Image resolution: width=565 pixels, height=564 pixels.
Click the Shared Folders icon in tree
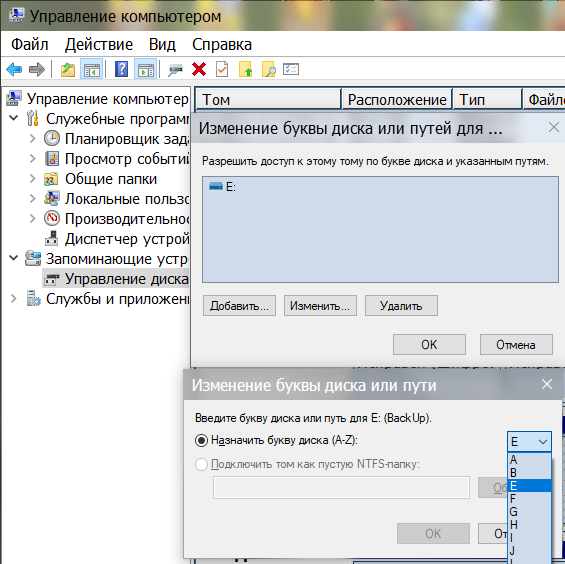51,179
